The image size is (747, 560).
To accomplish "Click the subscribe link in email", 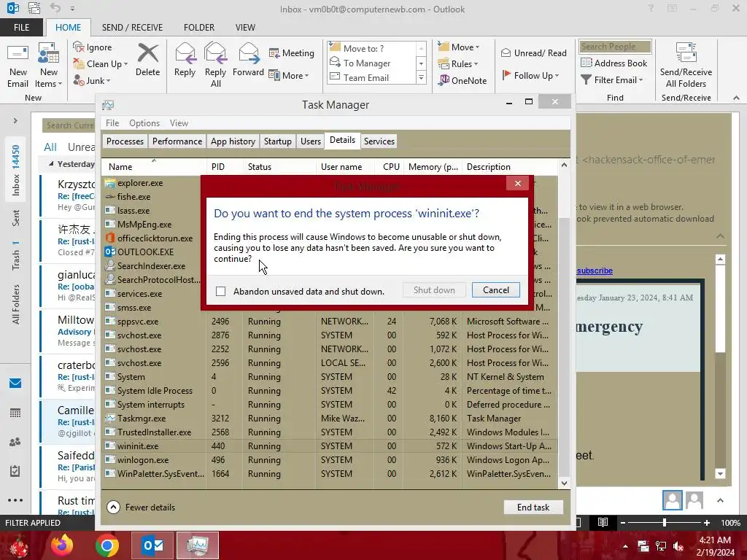I will click(x=595, y=271).
